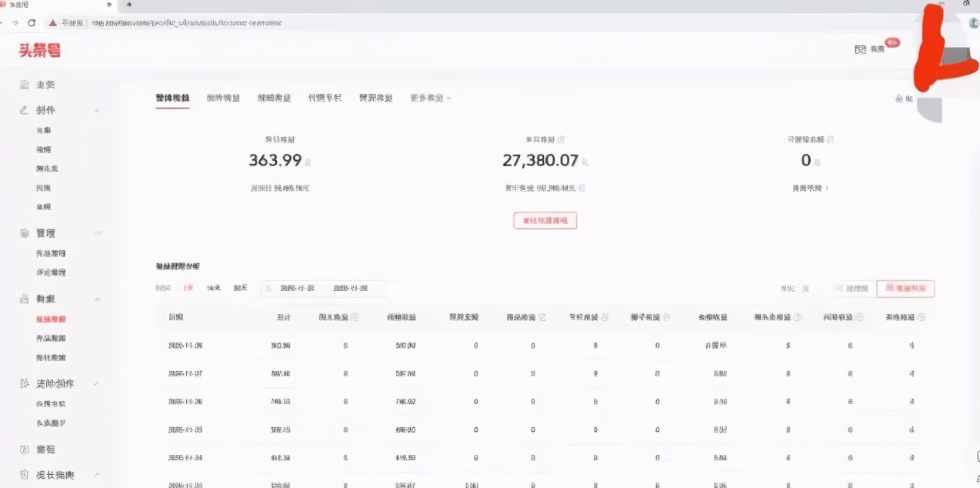Viewport: 980px width, 488px height.
Task: Toggle the daily view option in the table filter
Action: pos(190,289)
